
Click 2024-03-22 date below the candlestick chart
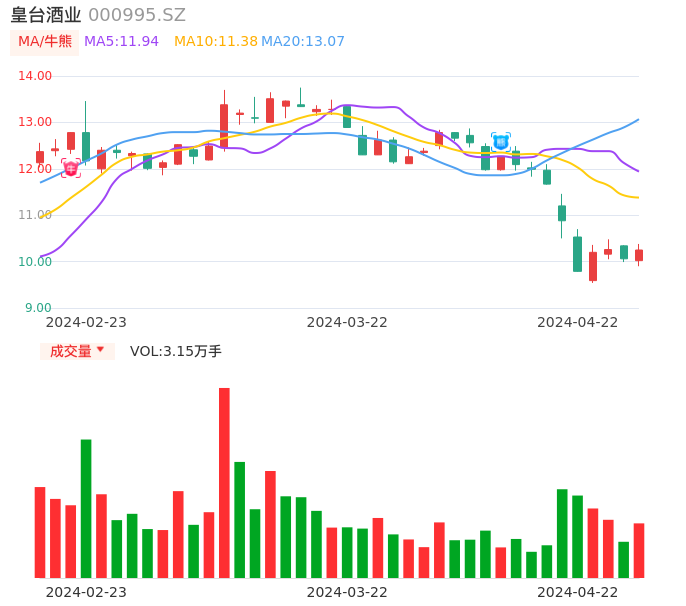pyautogui.click(x=347, y=322)
